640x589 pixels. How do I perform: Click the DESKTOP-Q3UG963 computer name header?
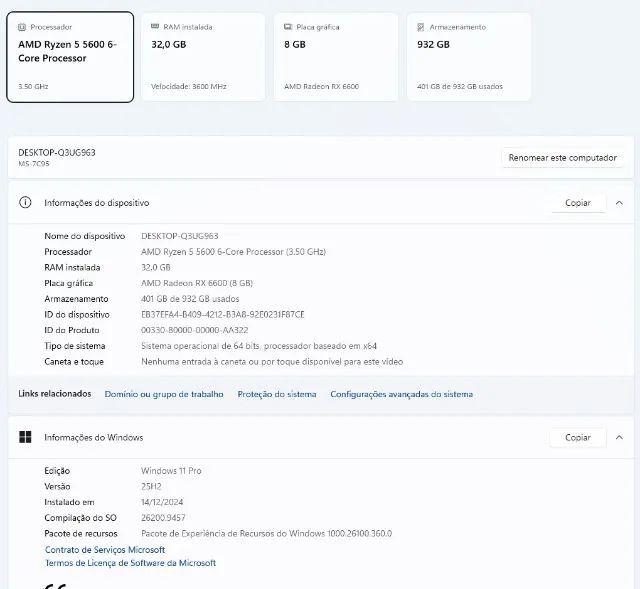coord(57,153)
